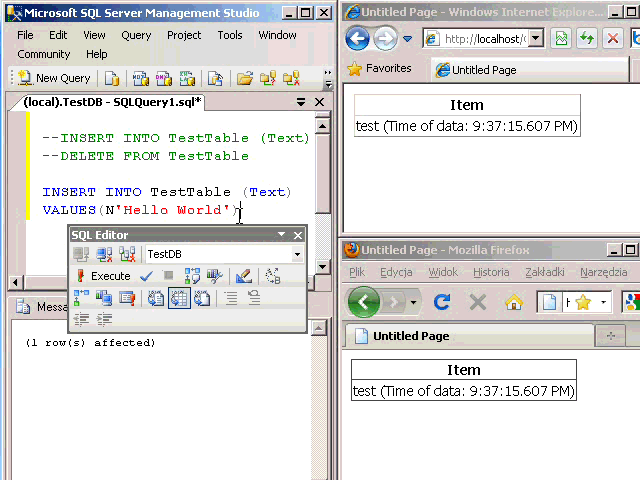Viewport: 640px width, 480px height.
Task: Click the Analysis Services XMLA Query icon
Action: click(x=187, y=78)
